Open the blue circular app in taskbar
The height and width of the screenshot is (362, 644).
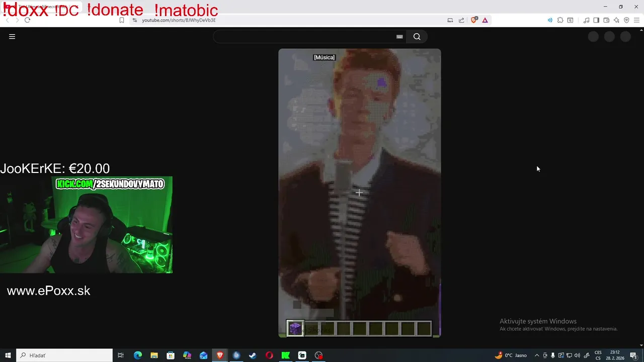point(236,355)
